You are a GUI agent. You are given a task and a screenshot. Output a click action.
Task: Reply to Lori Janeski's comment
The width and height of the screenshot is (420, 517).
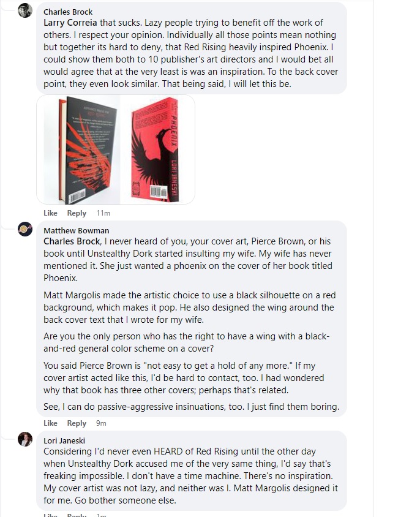click(x=77, y=515)
